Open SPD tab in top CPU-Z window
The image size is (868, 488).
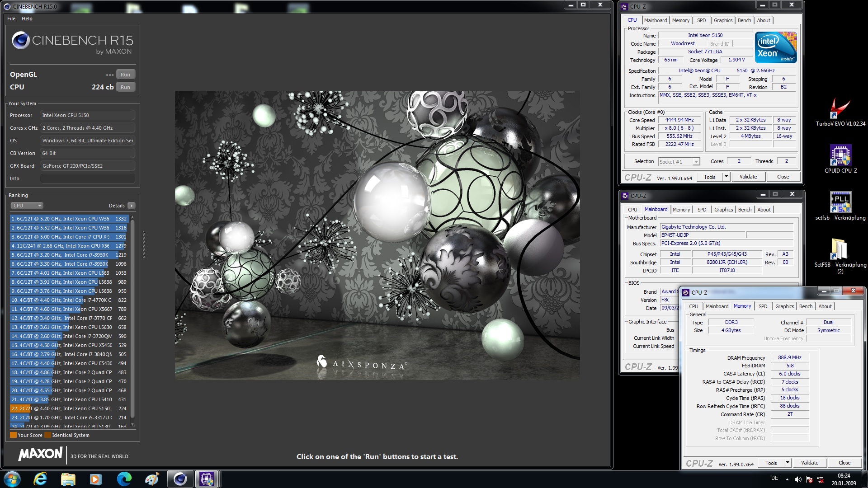tap(701, 20)
